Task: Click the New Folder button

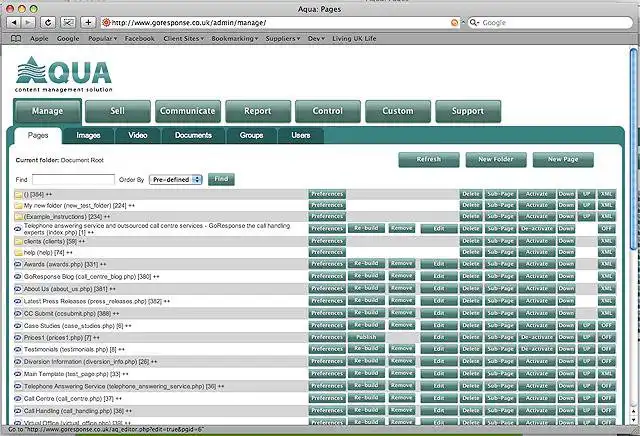Action: [496, 160]
